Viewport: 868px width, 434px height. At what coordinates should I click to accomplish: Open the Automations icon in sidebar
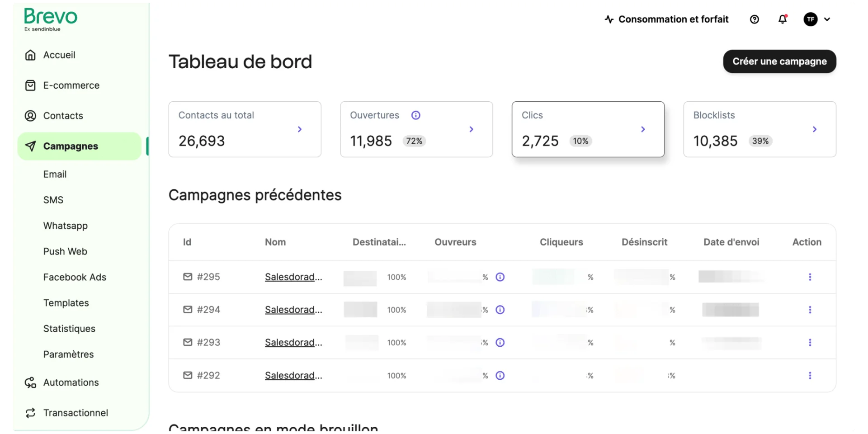click(x=30, y=382)
